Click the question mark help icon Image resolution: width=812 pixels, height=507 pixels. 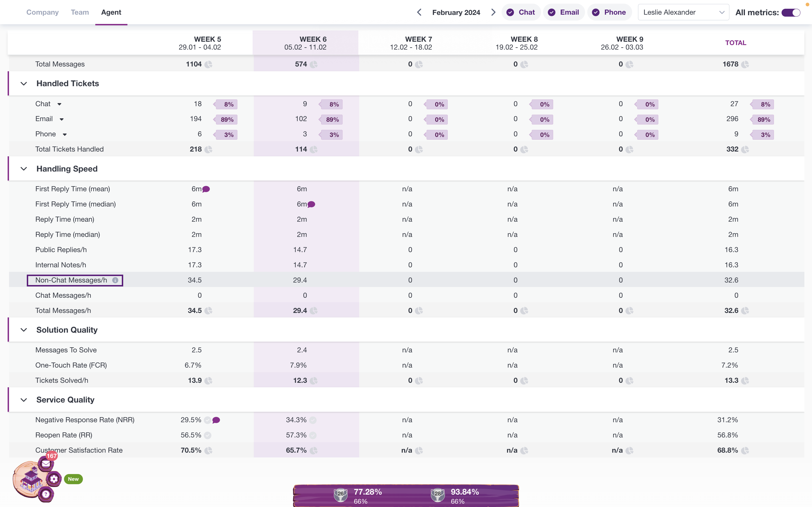click(x=46, y=494)
